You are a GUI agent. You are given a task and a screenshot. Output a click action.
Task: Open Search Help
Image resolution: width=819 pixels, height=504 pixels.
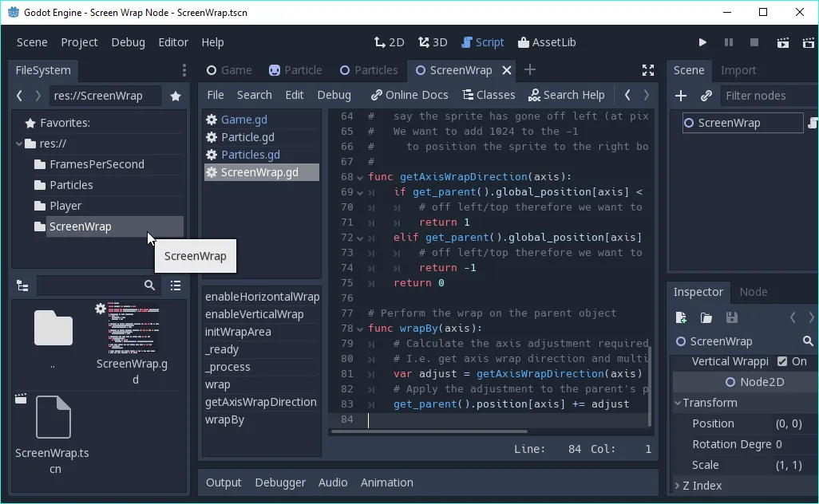click(x=566, y=95)
